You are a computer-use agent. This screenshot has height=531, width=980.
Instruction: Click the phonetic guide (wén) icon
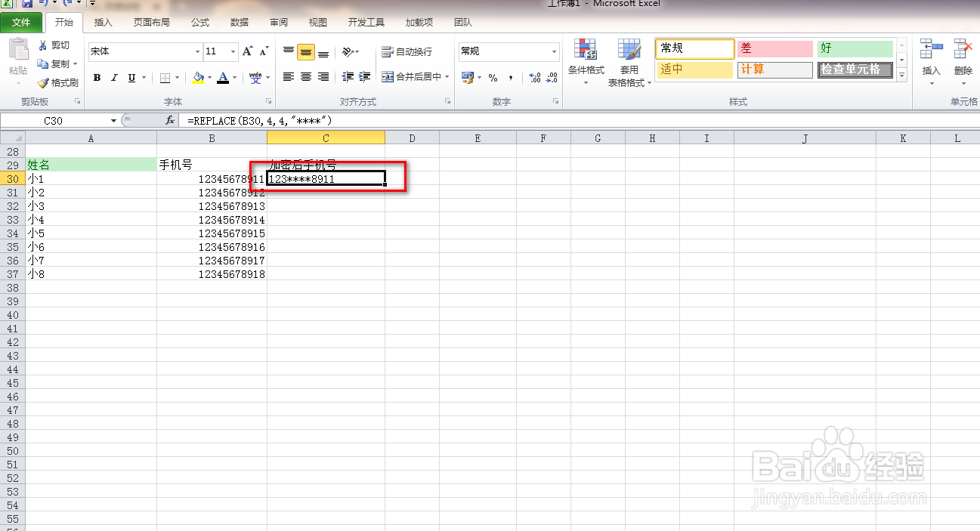click(x=255, y=77)
